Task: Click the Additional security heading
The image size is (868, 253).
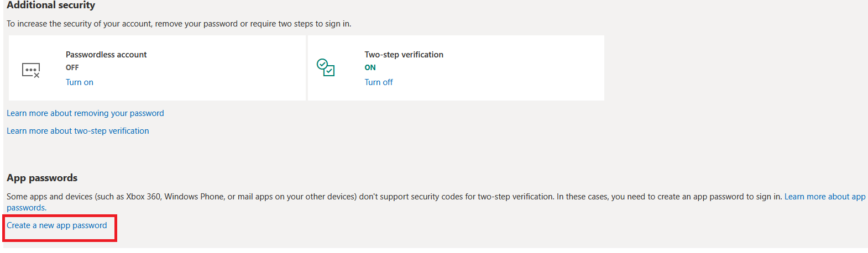Action: (x=51, y=5)
